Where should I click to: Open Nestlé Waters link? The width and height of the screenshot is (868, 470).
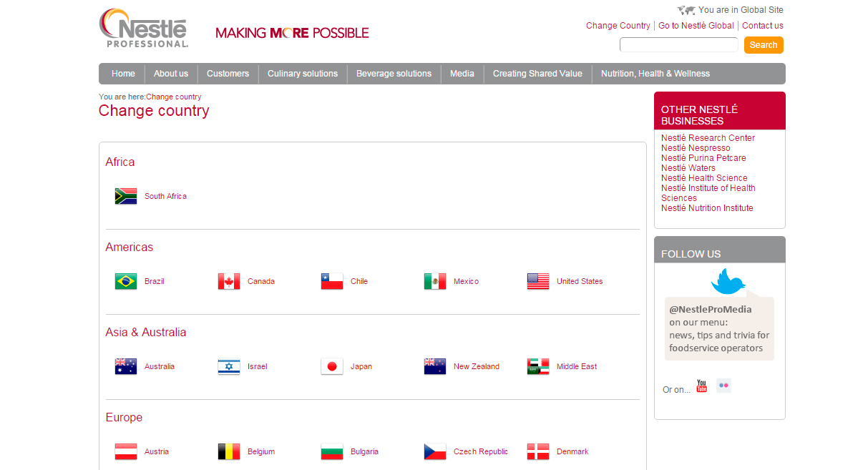(x=688, y=168)
